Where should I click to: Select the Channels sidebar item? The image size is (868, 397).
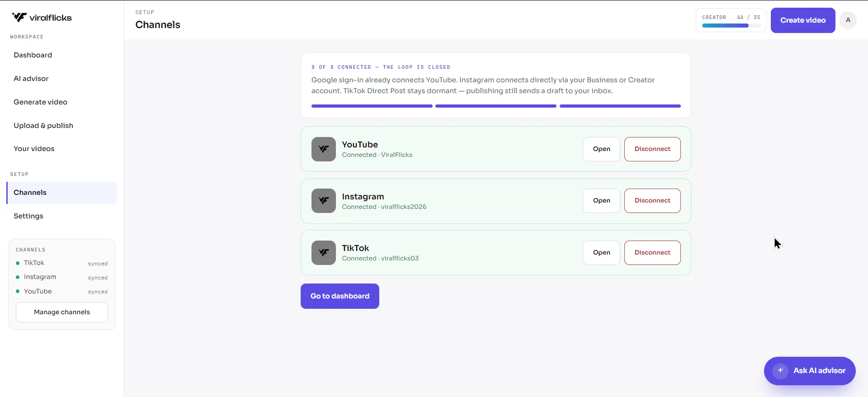click(62, 193)
